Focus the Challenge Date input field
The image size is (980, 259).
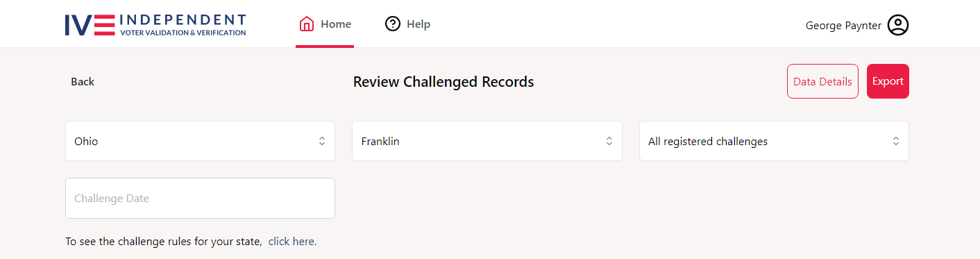[200, 198]
